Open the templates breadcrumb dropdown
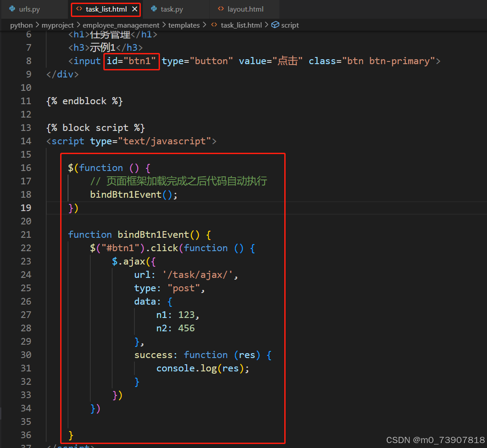 [x=184, y=25]
